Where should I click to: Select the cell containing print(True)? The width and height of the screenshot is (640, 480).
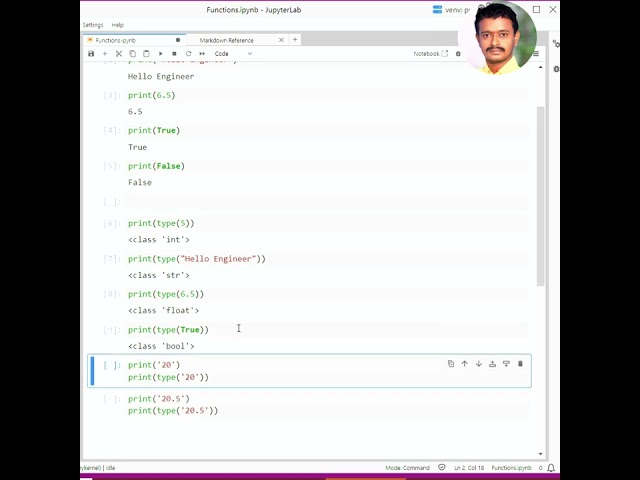[327, 131]
